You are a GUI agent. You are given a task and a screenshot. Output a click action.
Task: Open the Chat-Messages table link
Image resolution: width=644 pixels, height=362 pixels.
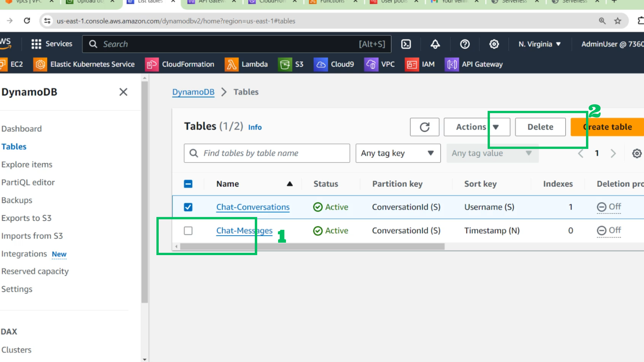(244, 231)
